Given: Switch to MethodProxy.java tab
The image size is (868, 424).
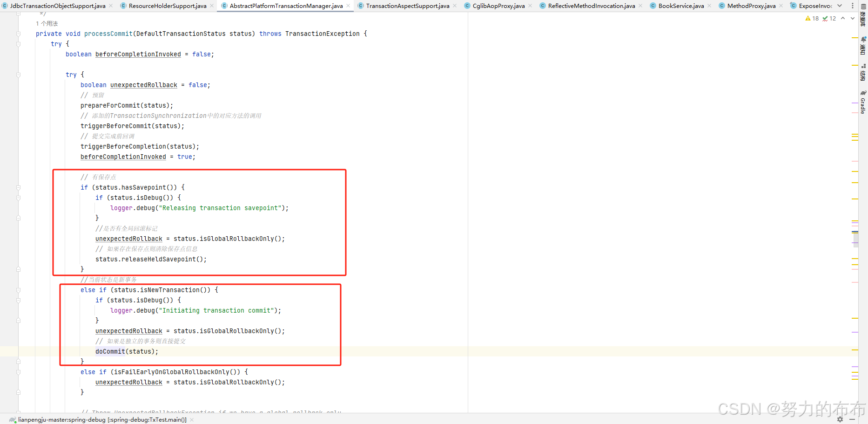Looking at the screenshot, I should point(751,6).
